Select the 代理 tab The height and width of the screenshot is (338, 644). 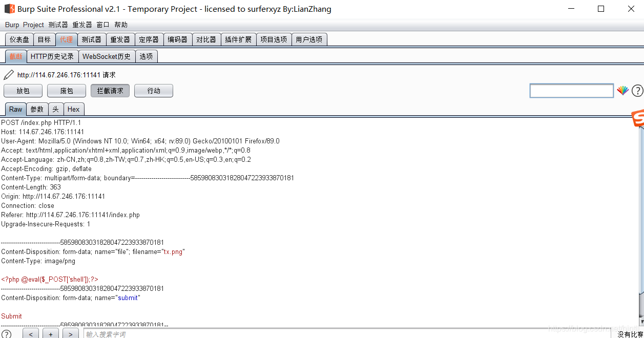coord(67,39)
